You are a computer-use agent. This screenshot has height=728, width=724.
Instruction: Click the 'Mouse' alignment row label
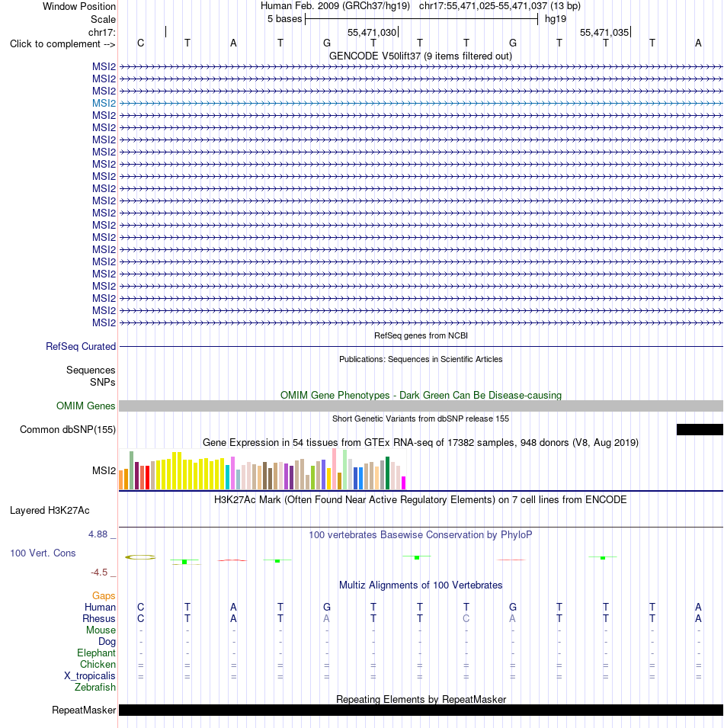tap(101, 630)
